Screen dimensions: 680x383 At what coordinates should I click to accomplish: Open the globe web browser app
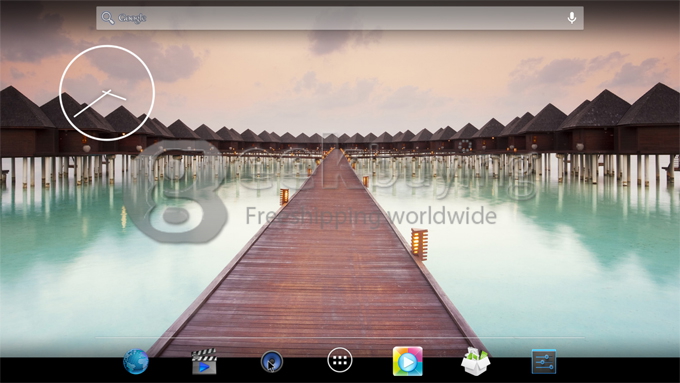pyautogui.click(x=136, y=361)
